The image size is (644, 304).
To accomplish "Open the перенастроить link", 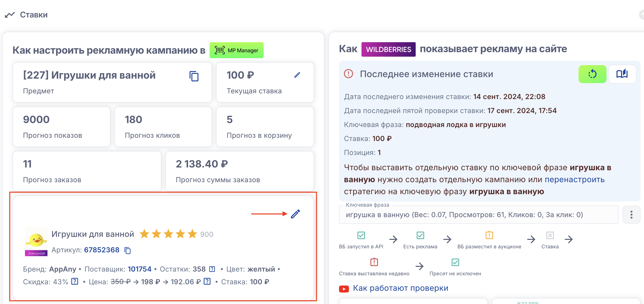I will pos(574,179).
